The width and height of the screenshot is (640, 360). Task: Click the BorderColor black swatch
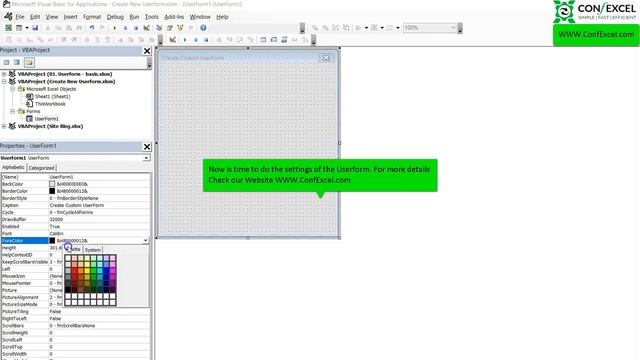(52, 191)
